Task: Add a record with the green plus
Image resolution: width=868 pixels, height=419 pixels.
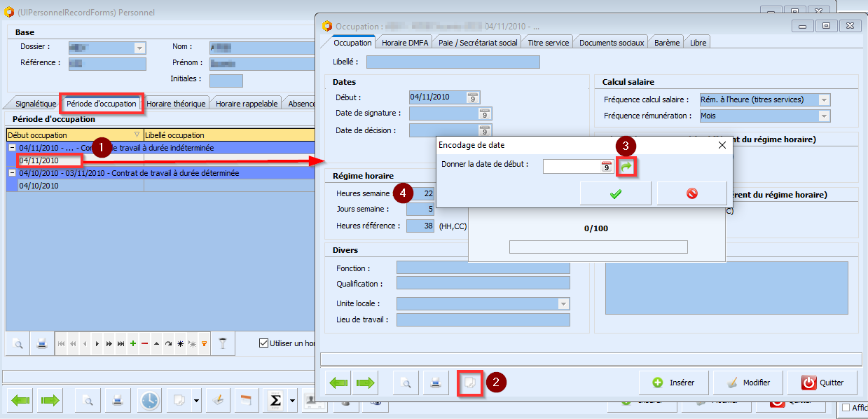Action: pyautogui.click(x=133, y=344)
